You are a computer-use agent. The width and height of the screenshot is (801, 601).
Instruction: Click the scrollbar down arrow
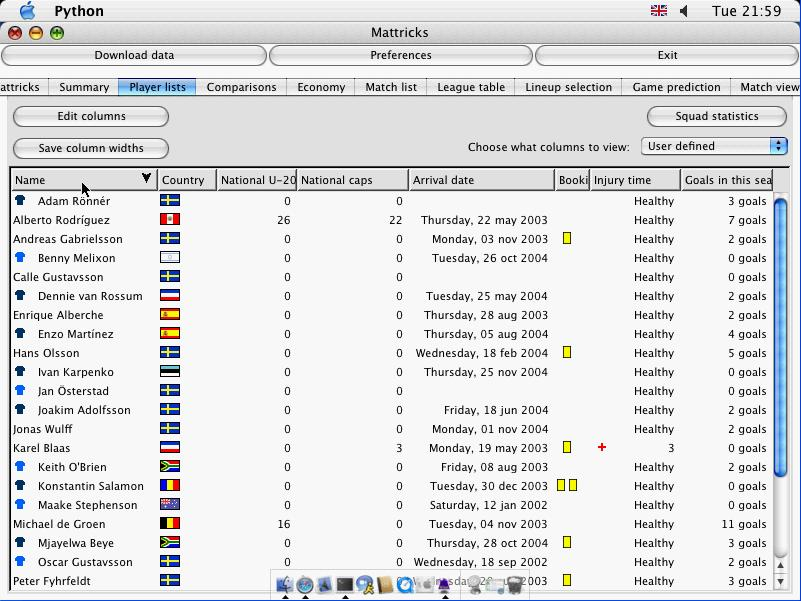[780, 581]
